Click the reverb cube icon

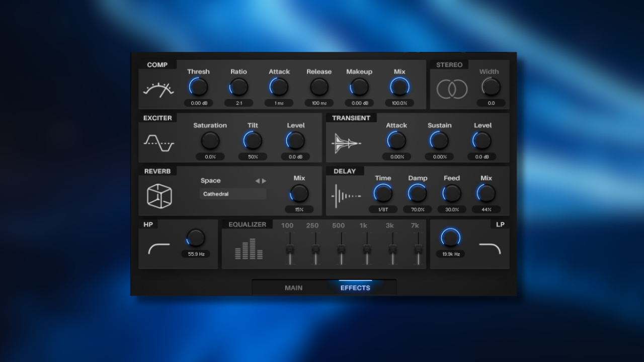(x=159, y=196)
